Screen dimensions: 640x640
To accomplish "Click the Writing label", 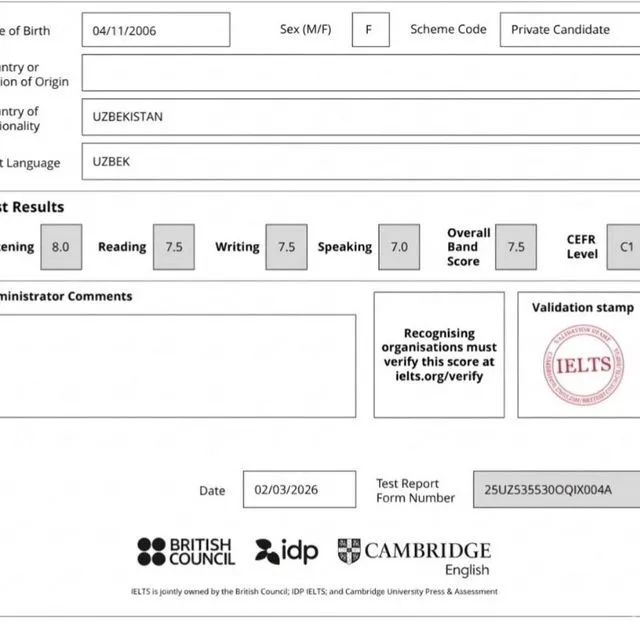I will [x=237, y=247].
